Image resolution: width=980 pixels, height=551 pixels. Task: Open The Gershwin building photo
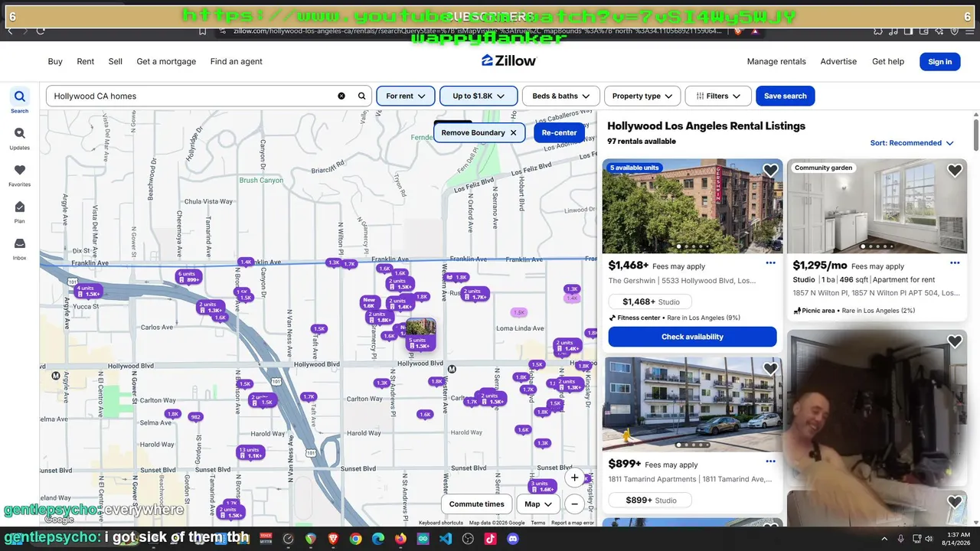point(692,206)
